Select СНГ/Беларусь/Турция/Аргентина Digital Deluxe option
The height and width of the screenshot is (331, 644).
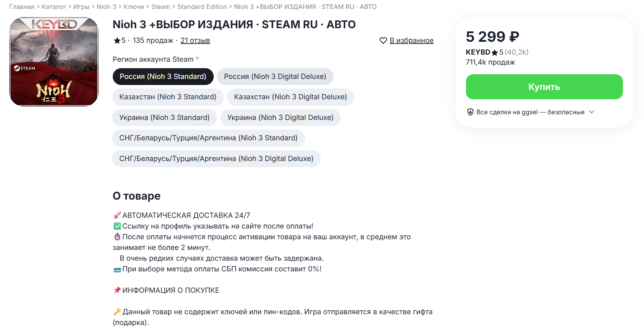point(216,159)
